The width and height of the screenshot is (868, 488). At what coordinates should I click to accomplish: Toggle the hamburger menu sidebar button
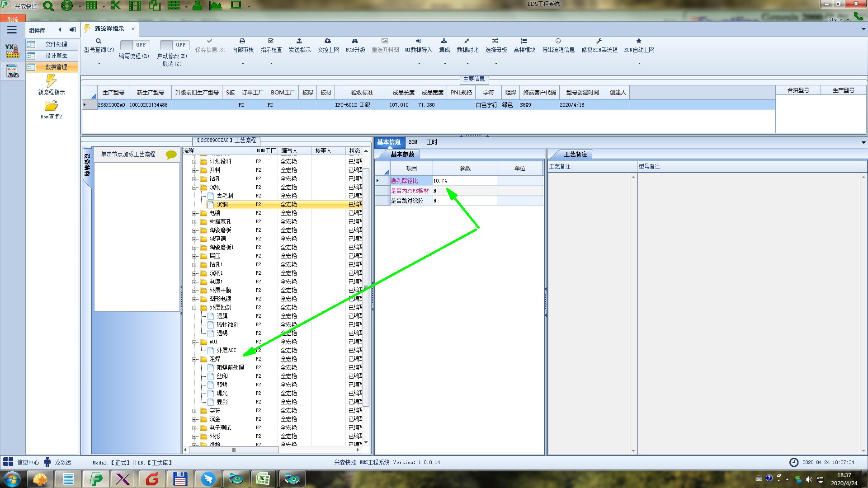point(12,30)
